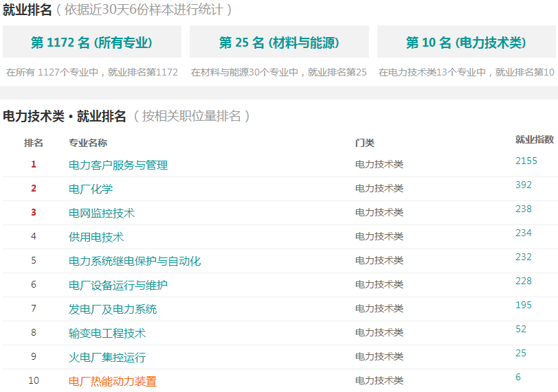
Task: Open the 发电厂及电力系统 link
Action: point(113,309)
